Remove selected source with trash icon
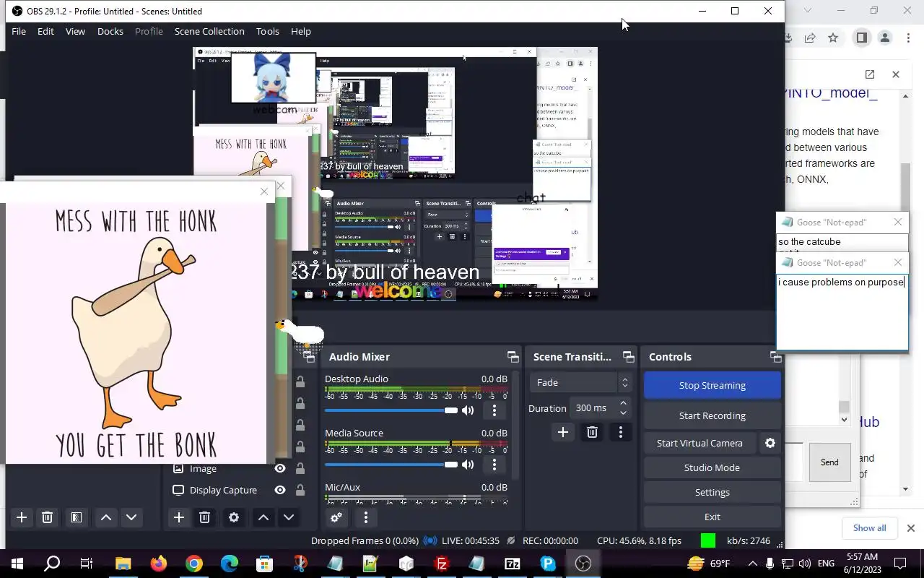The image size is (924, 578). click(204, 517)
